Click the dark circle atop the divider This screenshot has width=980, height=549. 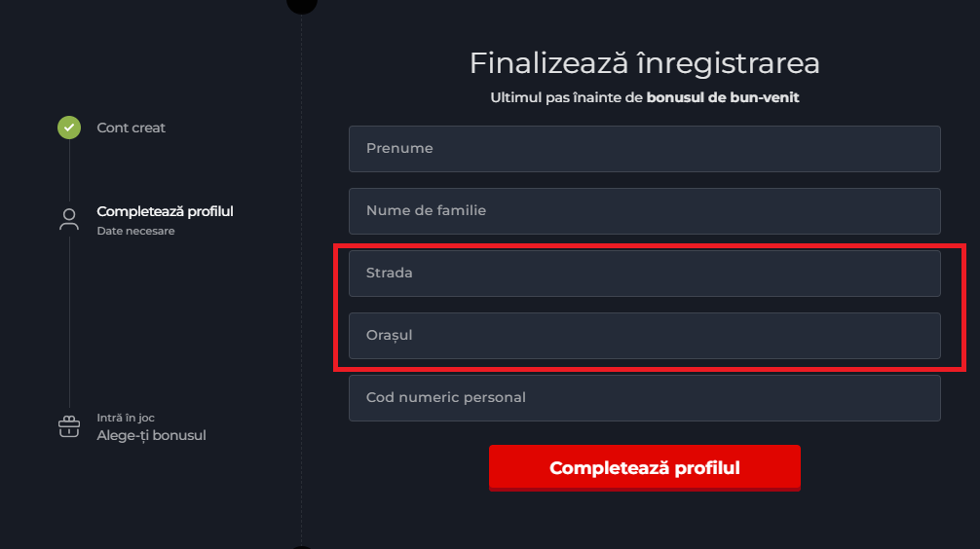point(302,4)
